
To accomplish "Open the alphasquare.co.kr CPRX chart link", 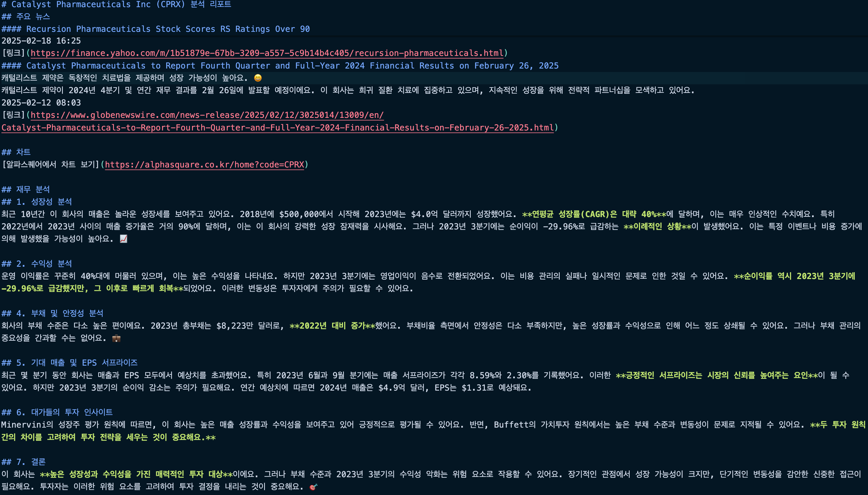I will 204,165.
